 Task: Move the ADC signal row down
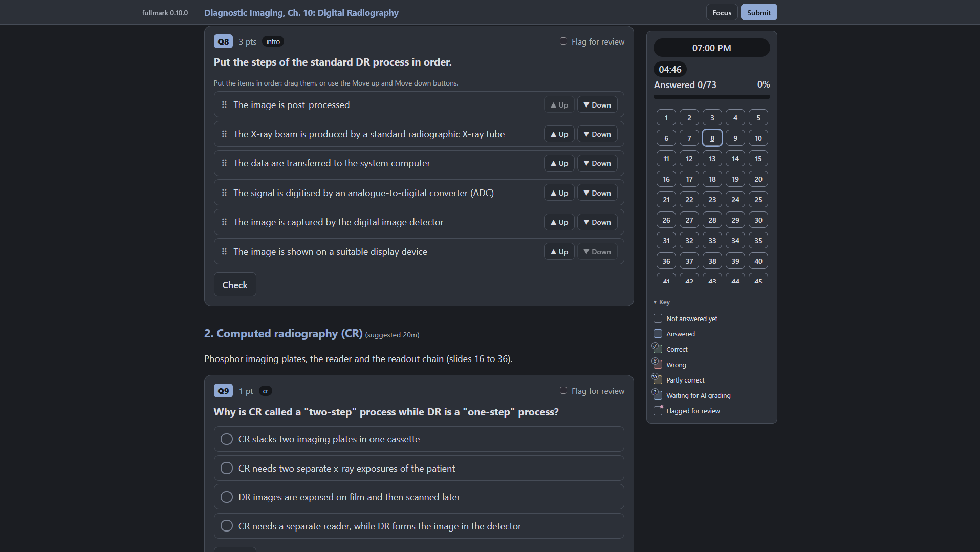[597, 193]
